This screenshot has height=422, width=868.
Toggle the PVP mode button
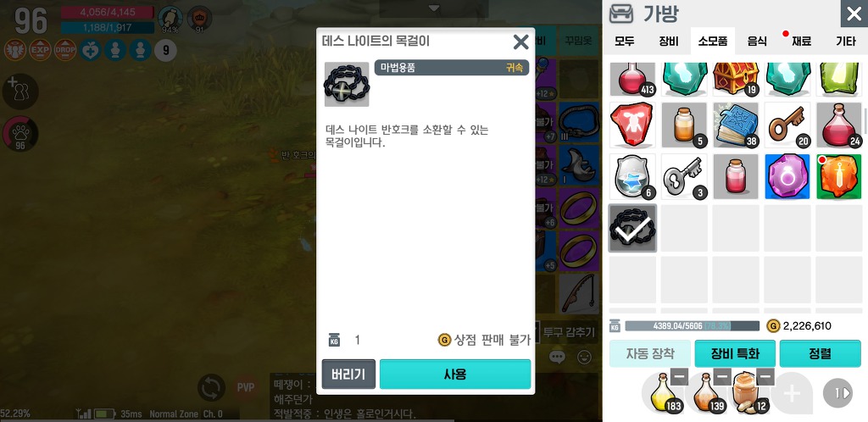(246, 387)
